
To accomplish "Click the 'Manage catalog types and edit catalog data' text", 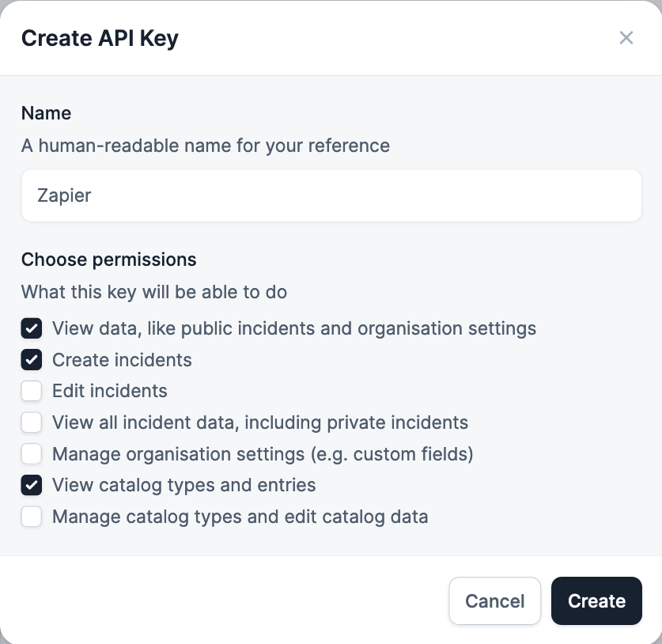I will (x=240, y=517).
